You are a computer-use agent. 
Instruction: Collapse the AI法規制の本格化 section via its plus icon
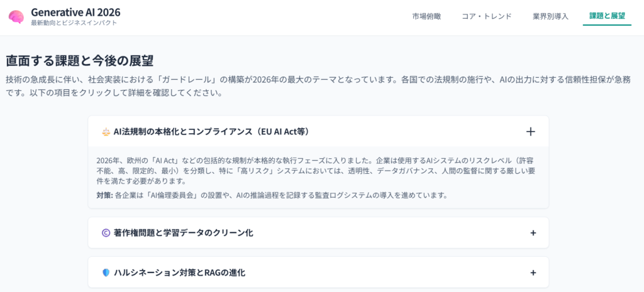coord(530,132)
